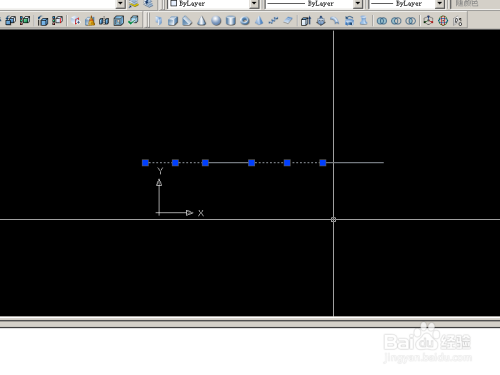Select the Color Edges solid editing tool
500x375 pixels.
coord(57,21)
